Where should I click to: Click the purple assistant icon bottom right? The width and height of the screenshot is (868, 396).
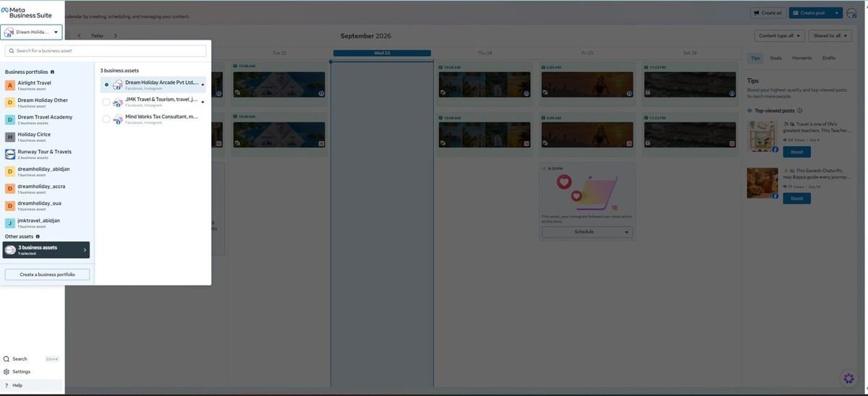(x=848, y=378)
